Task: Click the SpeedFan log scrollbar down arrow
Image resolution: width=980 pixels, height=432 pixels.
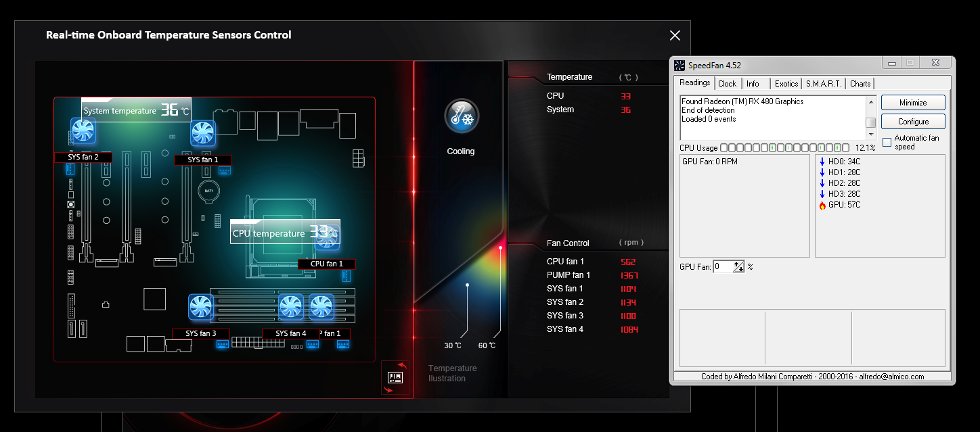Action: pyautogui.click(x=871, y=133)
